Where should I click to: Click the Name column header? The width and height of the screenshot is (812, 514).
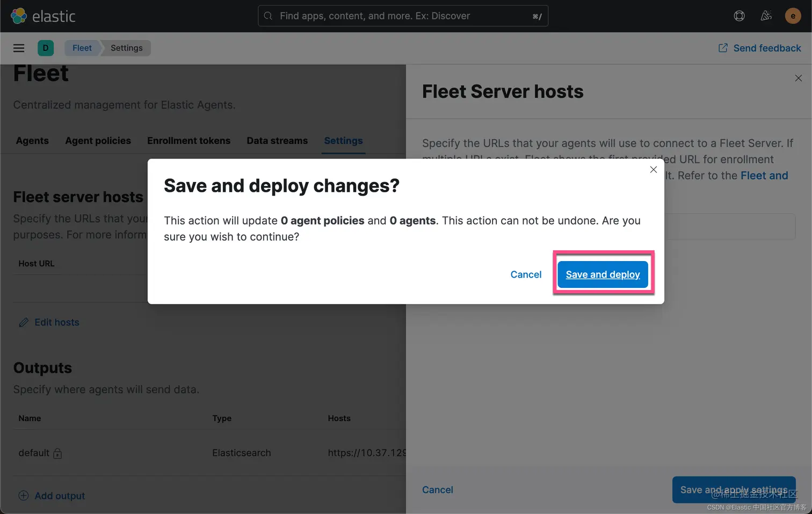(x=30, y=418)
